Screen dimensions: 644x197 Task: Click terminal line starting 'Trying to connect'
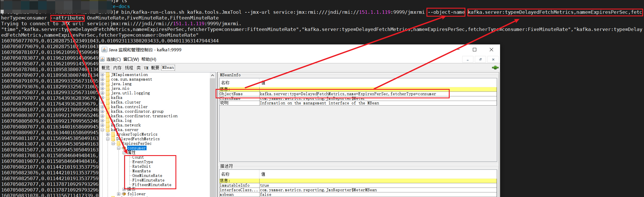tap(121, 24)
